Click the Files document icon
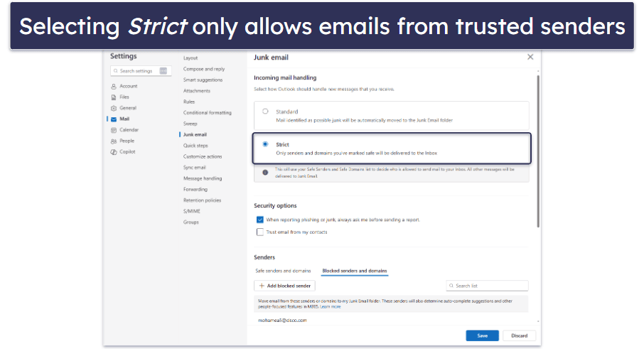Image resolution: width=644 pixels, height=349 pixels. pyautogui.click(x=114, y=97)
